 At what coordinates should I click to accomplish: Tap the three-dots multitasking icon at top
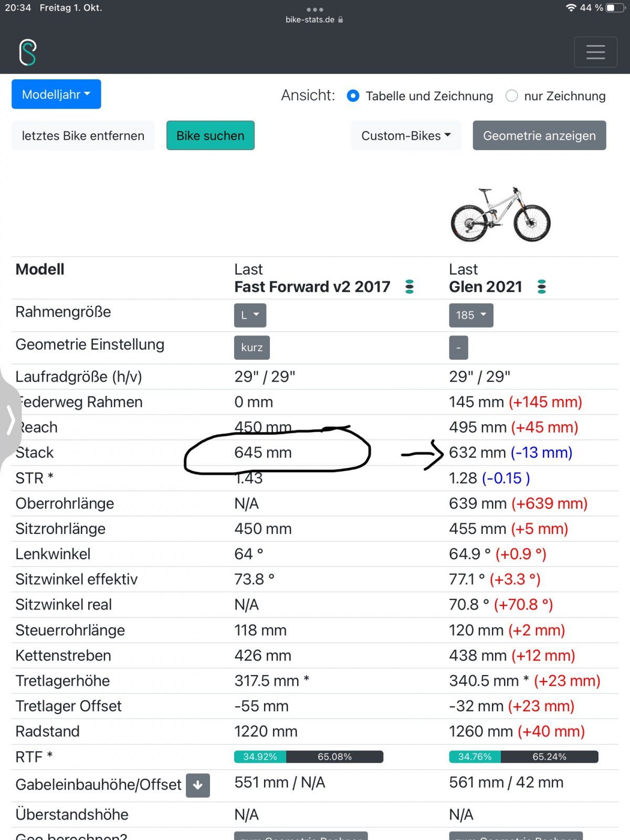click(x=314, y=9)
